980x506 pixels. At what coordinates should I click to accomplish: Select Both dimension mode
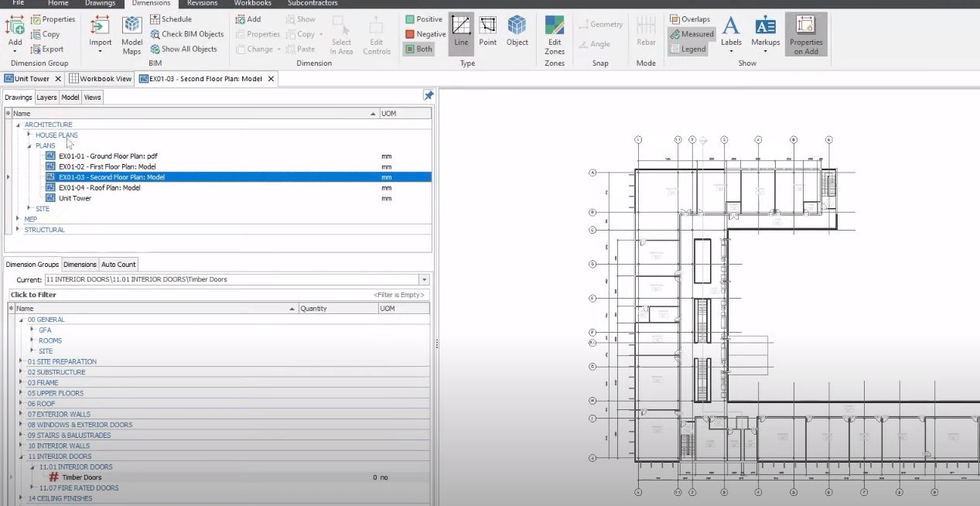tap(418, 49)
